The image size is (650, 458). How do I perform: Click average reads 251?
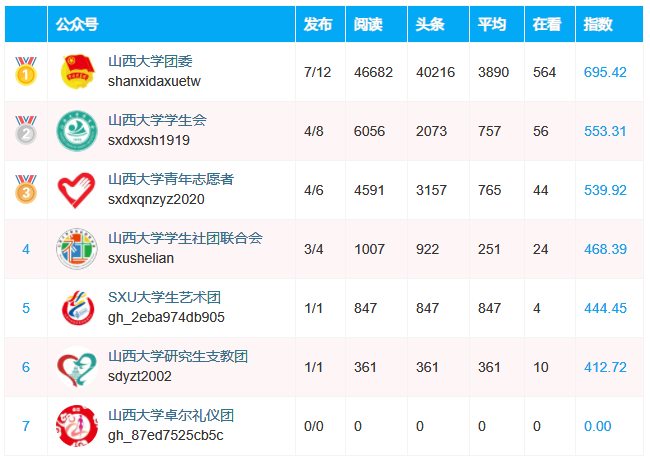(489, 249)
